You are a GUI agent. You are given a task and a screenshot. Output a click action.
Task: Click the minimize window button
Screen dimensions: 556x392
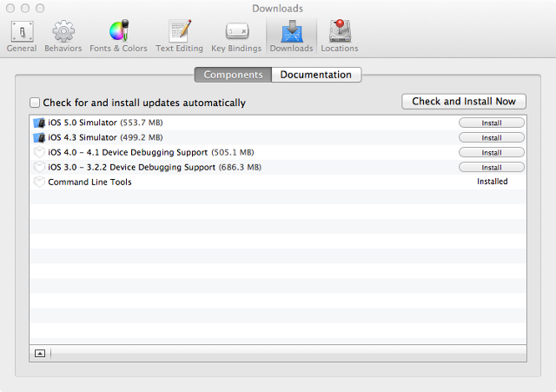pos(25,8)
